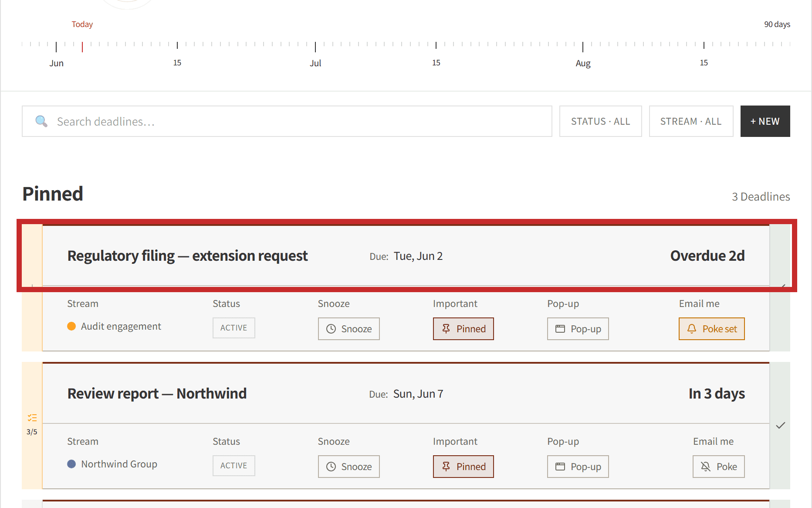Viewport: 812px width, 508px height.
Task: Click ACTIVE status on Review report — Northwind
Action: (233, 466)
